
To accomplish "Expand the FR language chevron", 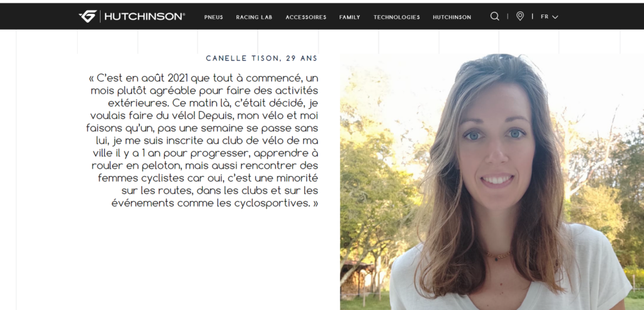I will (555, 17).
